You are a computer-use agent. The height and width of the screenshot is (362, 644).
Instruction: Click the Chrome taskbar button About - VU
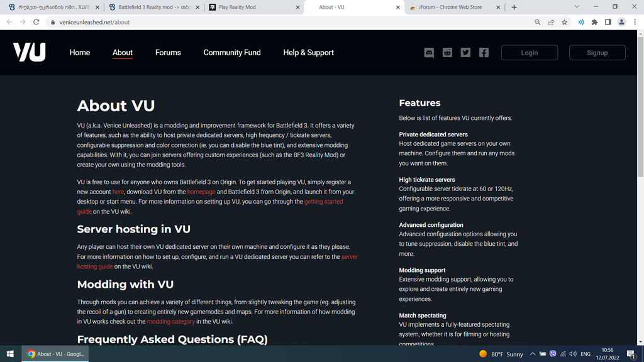pos(55,354)
